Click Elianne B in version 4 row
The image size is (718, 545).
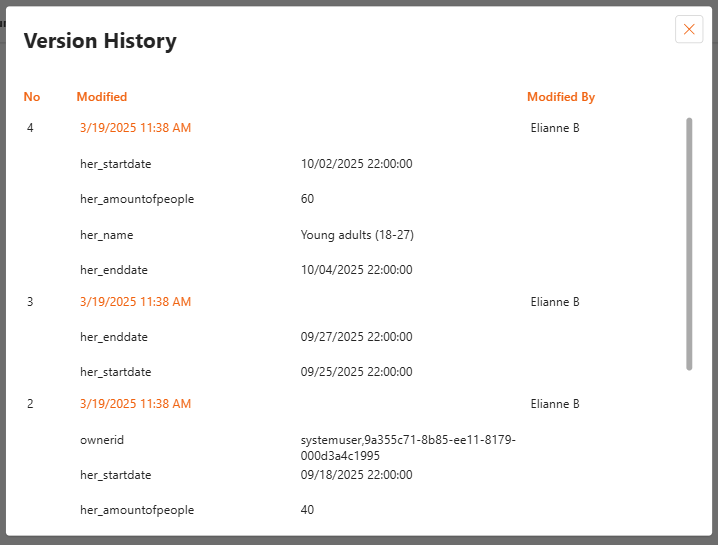[x=555, y=128]
